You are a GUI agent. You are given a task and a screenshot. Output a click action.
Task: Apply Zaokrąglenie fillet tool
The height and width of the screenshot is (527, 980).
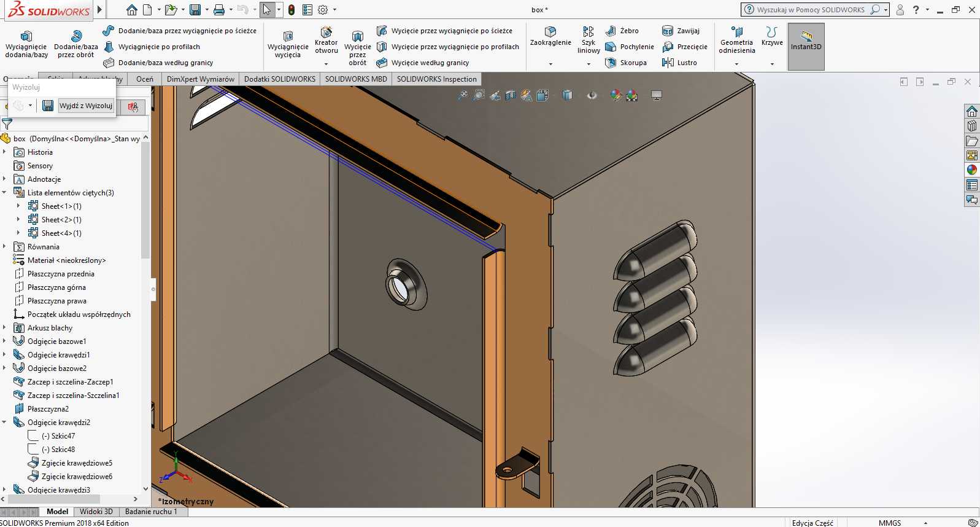click(x=550, y=37)
